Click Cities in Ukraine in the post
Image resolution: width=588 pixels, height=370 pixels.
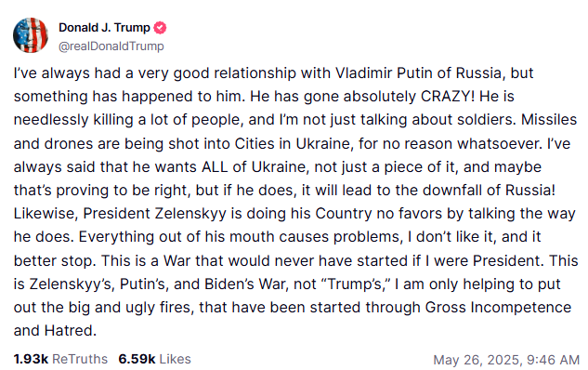point(294,144)
